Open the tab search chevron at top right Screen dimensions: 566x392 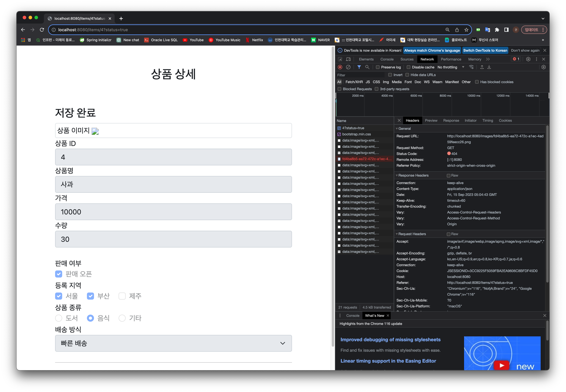coord(543,18)
